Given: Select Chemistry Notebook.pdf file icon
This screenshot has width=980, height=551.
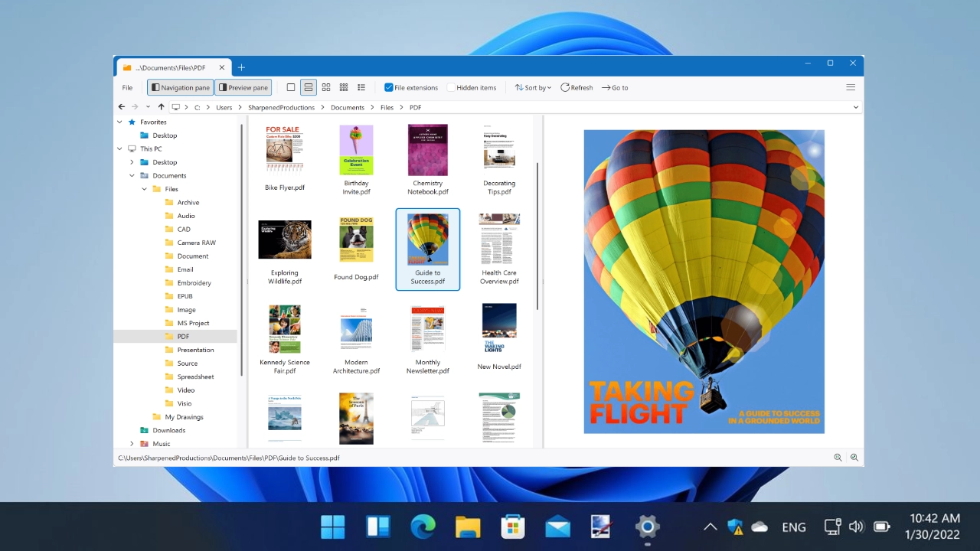Looking at the screenshot, I should pos(428,150).
